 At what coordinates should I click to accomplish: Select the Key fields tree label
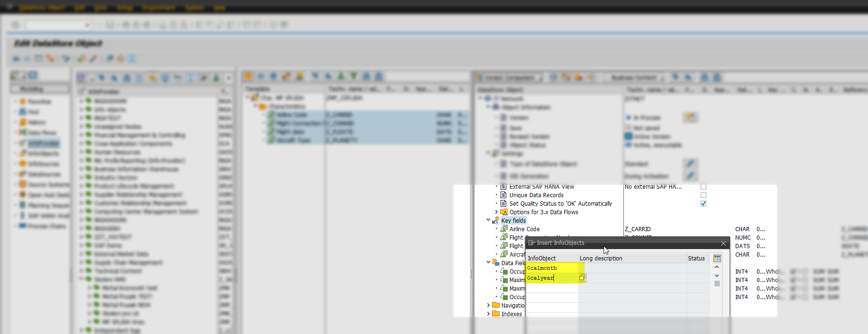pos(513,220)
